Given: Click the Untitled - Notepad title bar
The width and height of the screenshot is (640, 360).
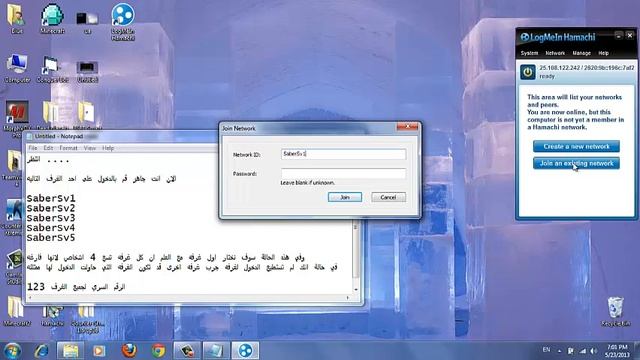Looking at the screenshot, I should pos(122,136).
